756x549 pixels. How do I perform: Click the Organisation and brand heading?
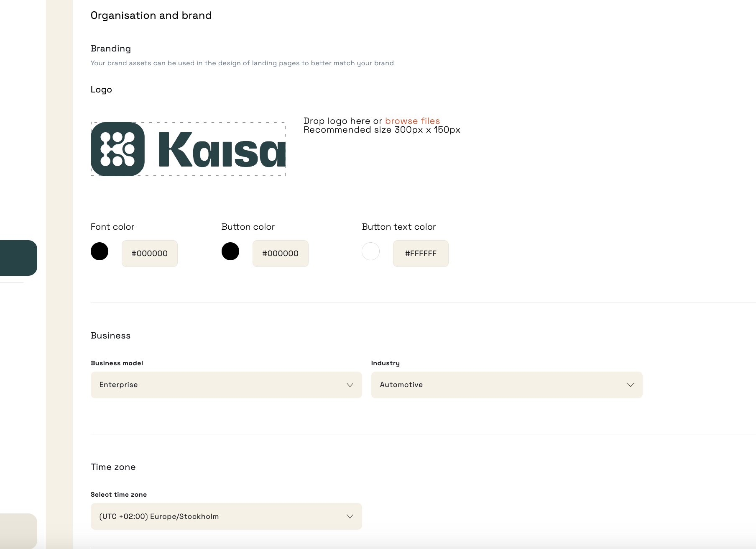[x=151, y=15]
